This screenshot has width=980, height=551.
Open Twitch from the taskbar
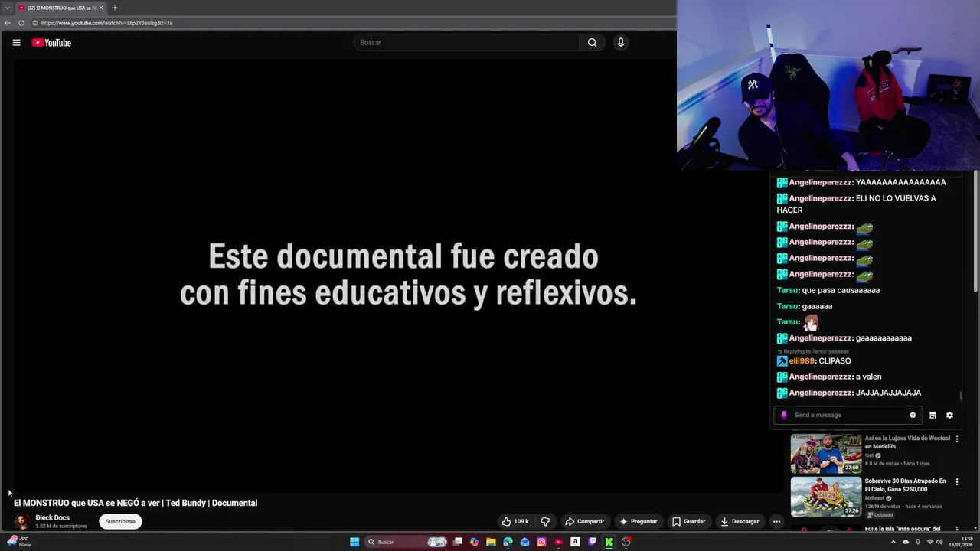click(592, 542)
